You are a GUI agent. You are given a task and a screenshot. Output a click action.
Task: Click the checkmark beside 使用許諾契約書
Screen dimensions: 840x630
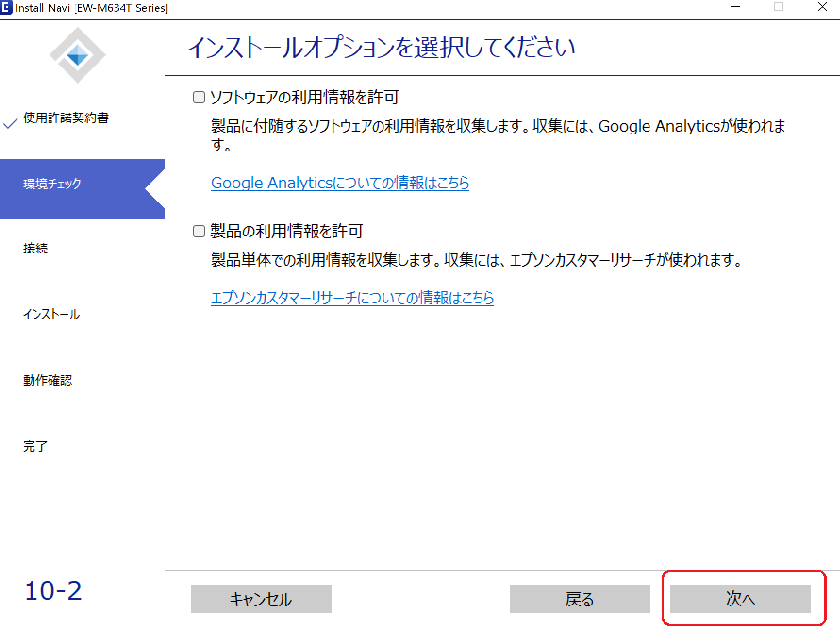[10, 123]
